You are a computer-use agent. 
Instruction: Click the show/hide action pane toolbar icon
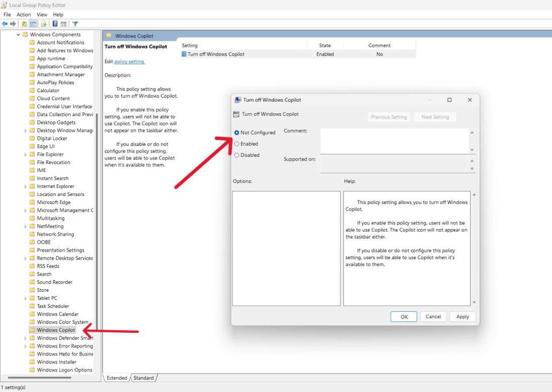(64, 24)
